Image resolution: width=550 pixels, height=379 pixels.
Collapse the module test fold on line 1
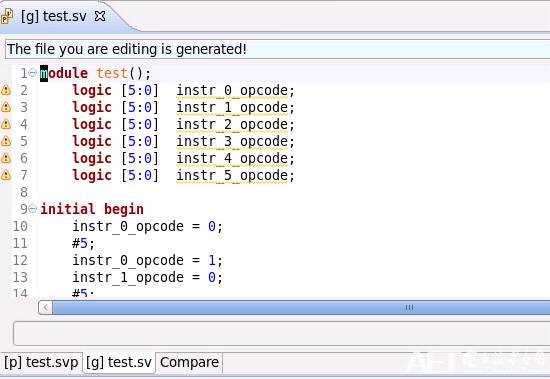click(33, 73)
